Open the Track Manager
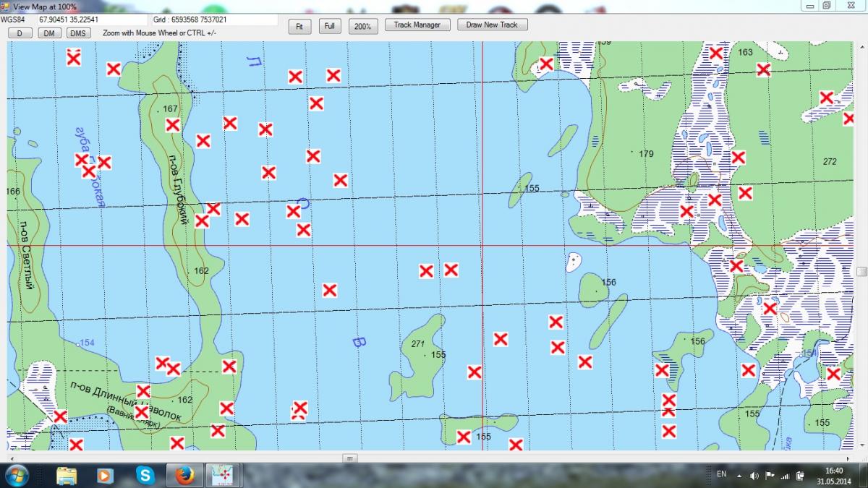This screenshot has width=868, height=488. click(x=417, y=25)
